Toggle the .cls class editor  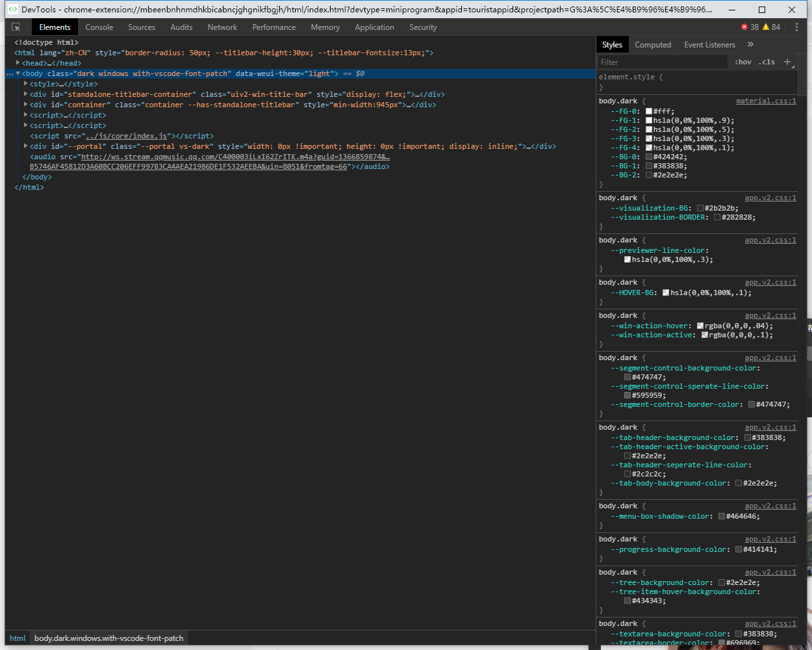[x=767, y=62]
